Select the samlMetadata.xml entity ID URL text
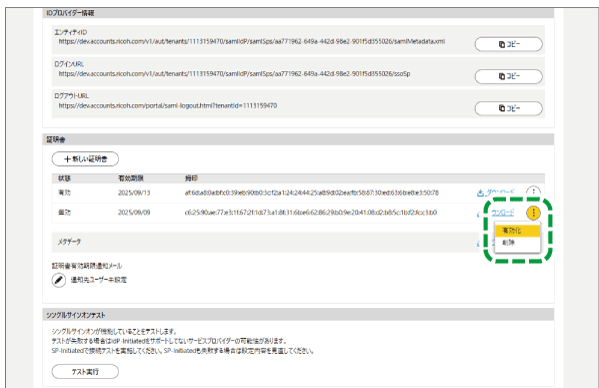This screenshot has height=388, width=599. tap(252, 41)
